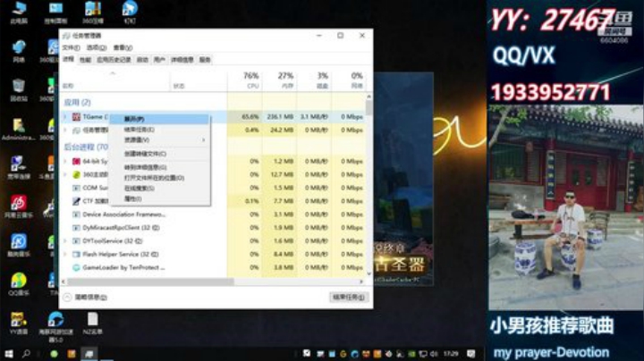644x361 pixels.
Task: Switch to the Startup tab
Action: [142, 60]
